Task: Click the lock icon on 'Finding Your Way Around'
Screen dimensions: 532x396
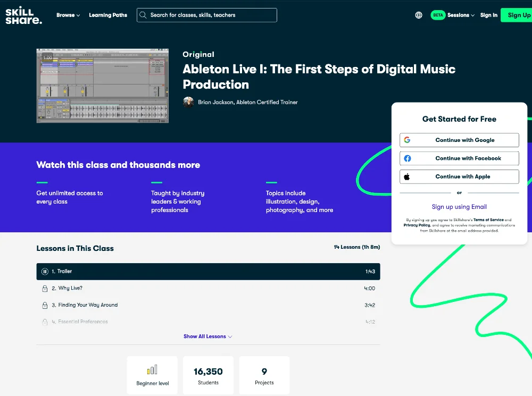Action: tap(44, 305)
